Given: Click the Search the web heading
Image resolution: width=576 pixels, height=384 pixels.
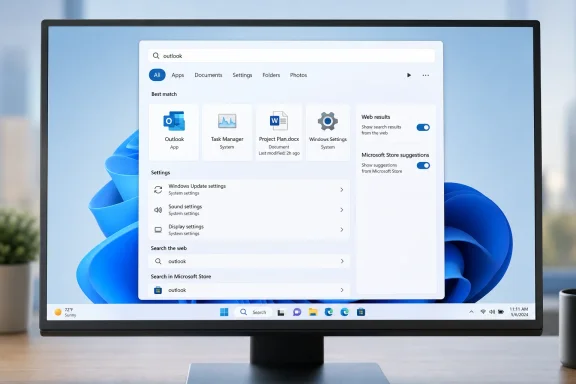Looking at the screenshot, I should click(169, 248).
